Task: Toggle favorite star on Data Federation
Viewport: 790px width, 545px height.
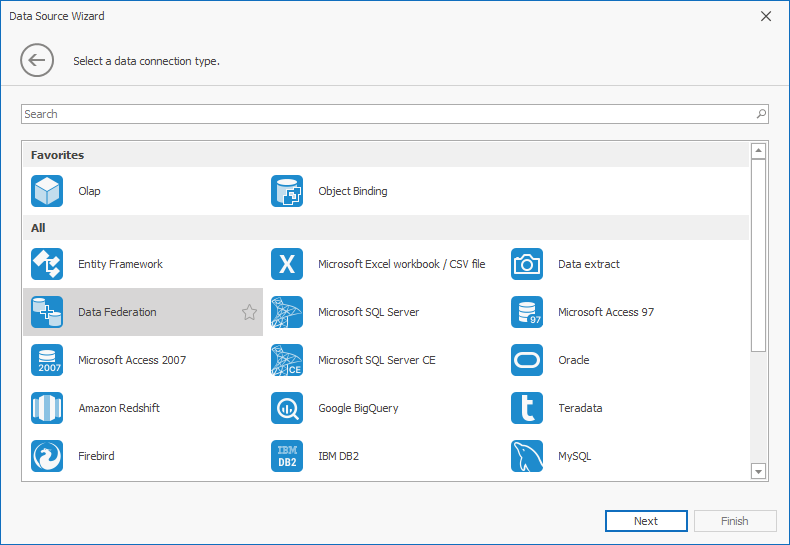Action: pos(249,312)
